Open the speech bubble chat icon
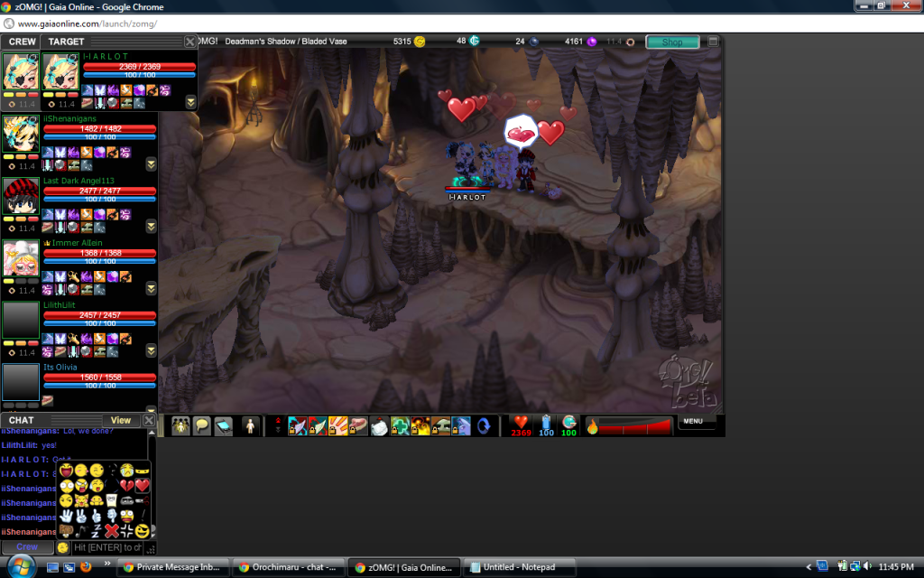Image resolution: width=924 pixels, height=578 pixels. tap(201, 426)
